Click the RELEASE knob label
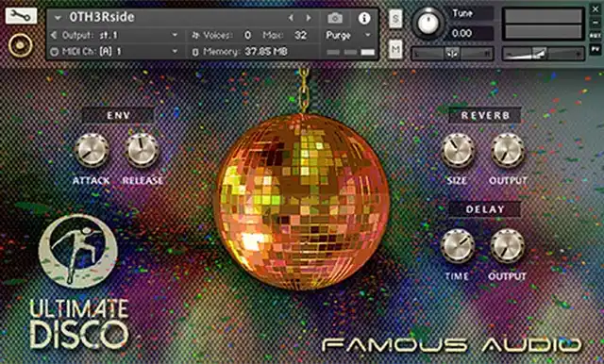The image size is (604, 364). 143,180
